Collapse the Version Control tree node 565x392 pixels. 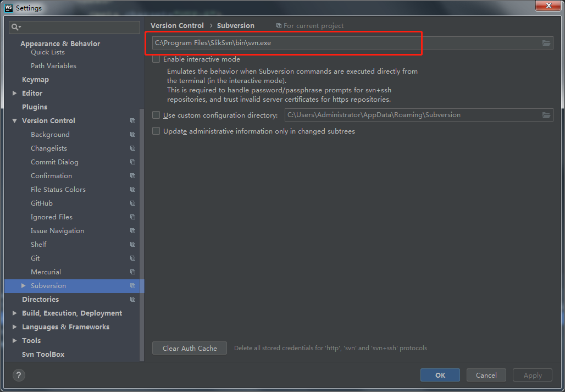[14, 120]
